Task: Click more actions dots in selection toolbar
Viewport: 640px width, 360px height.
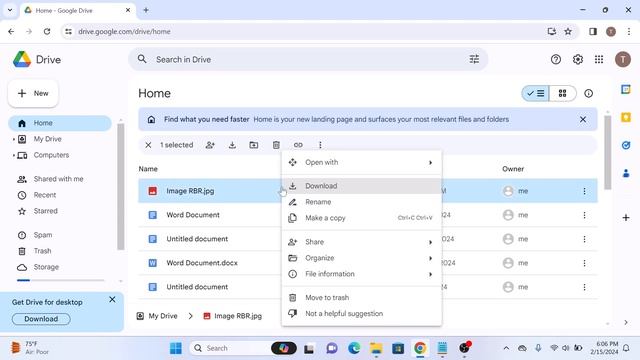Action: click(x=320, y=145)
